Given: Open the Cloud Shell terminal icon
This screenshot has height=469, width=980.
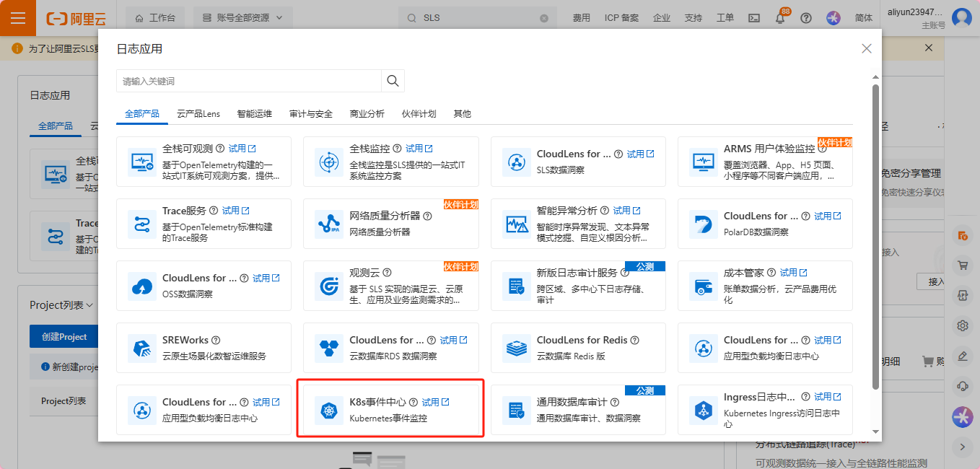Looking at the screenshot, I should click(x=754, y=18).
